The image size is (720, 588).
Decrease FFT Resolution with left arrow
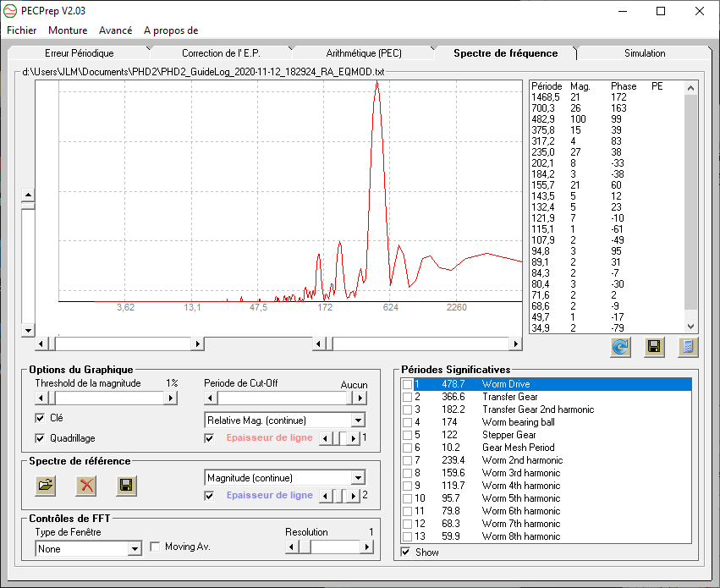tap(292, 547)
